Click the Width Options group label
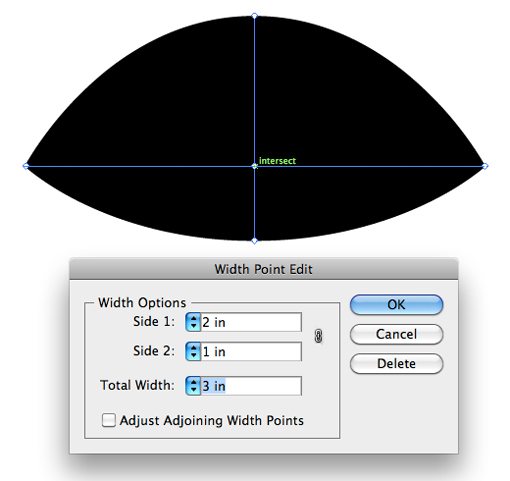The width and height of the screenshot is (510, 481). [x=142, y=303]
